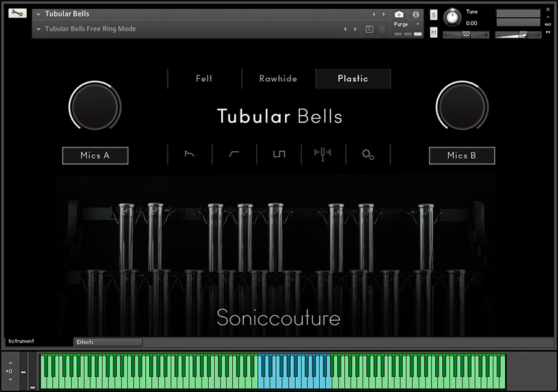Open the gears settings icon
The image size is (558, 392).
coord(368,154)
